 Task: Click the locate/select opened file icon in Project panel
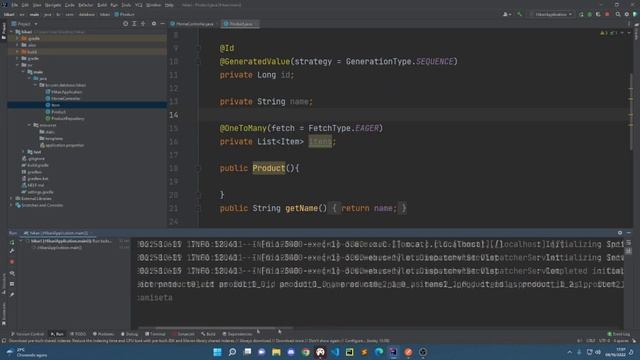(x=125, y=24)
